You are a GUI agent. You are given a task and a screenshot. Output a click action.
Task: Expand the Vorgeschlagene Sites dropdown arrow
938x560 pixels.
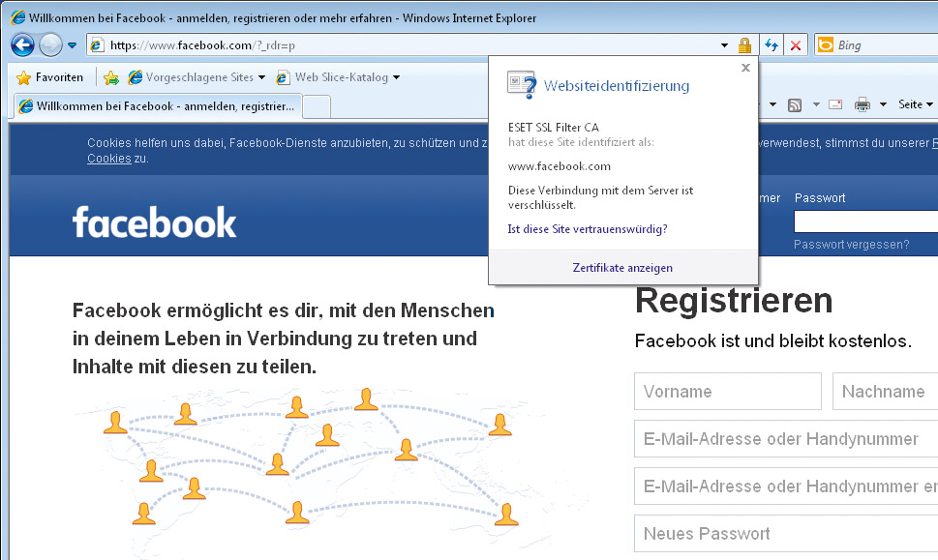pyautogui.click(x=261, y=77)
